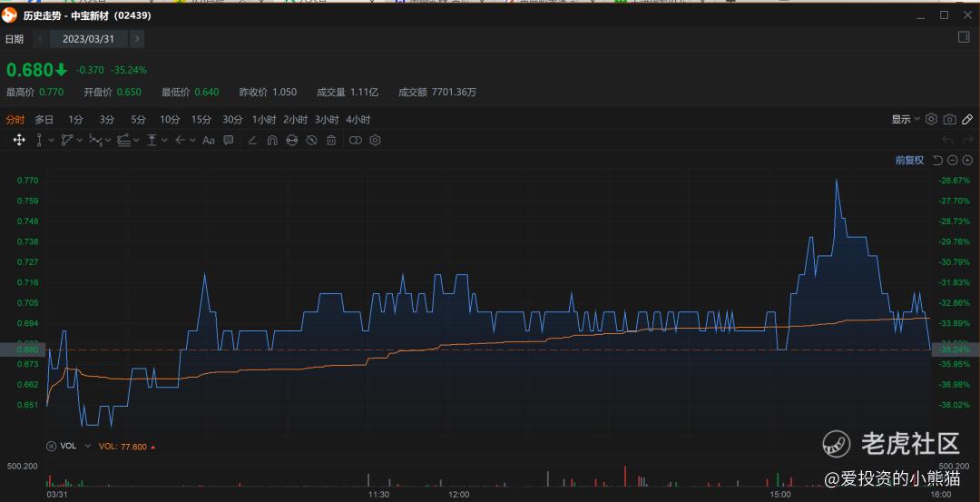
Task: Activate the magnet snap drawing tool
Action: 271,140
